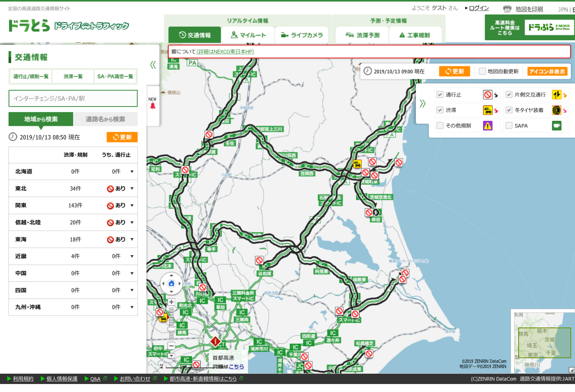Expand the 四国 region row
The height and width of the screenshot is (392, 575).
pyautogui.click(x=73, y=290)
